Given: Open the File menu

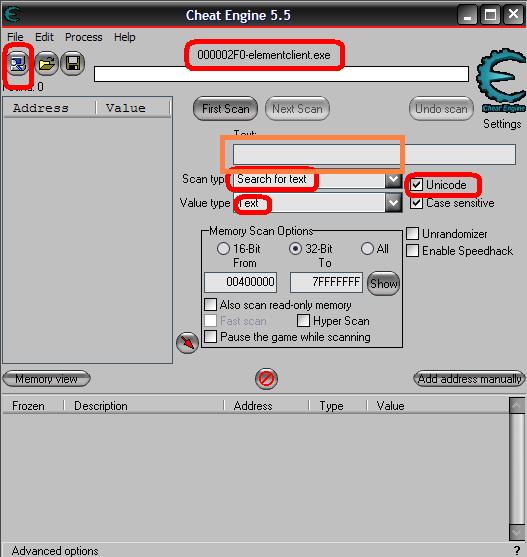Looking at the screenshot, I should 15,37.
